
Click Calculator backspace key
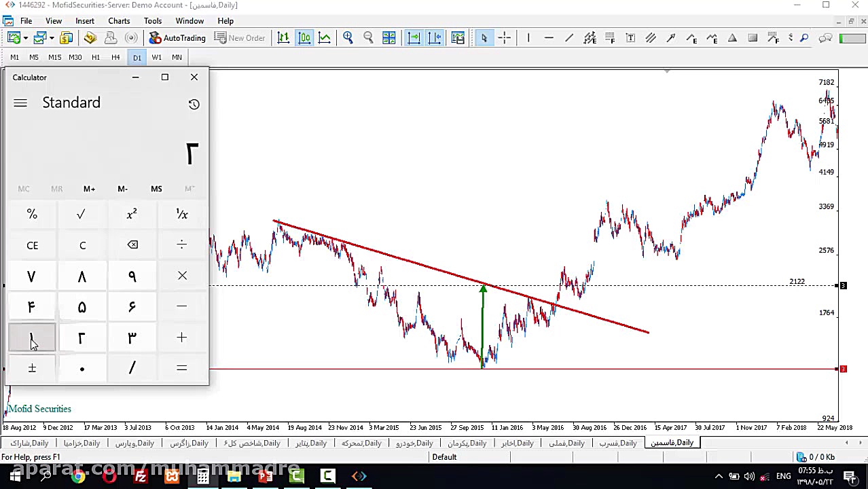132,245
